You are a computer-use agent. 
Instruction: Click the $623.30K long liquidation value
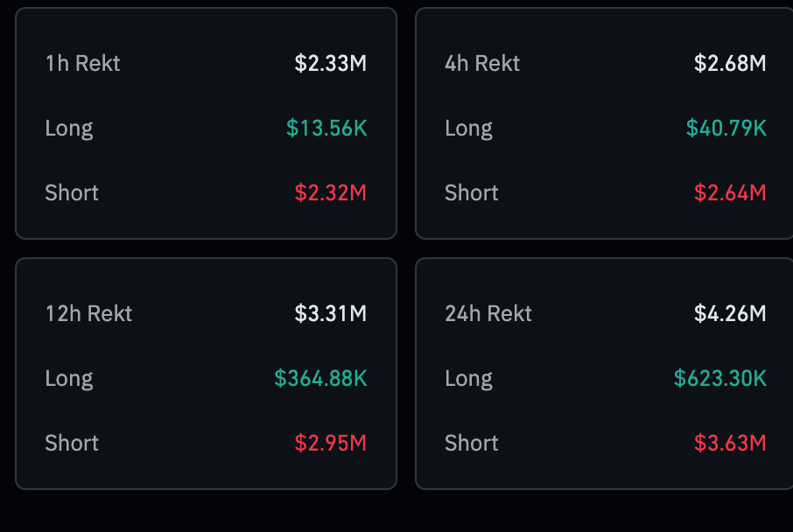pyautogui.click(x=719, y=379)
